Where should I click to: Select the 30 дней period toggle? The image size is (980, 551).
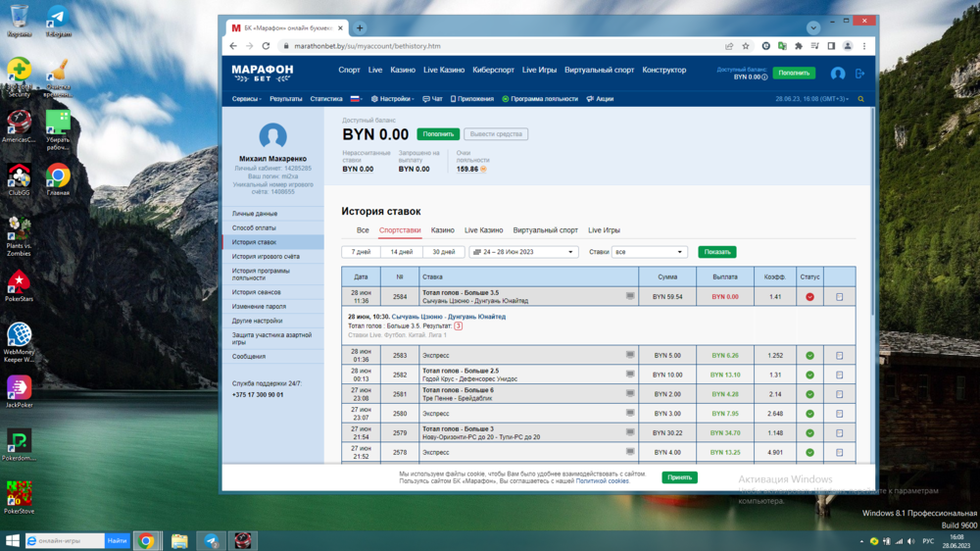[x=443, y=252]
